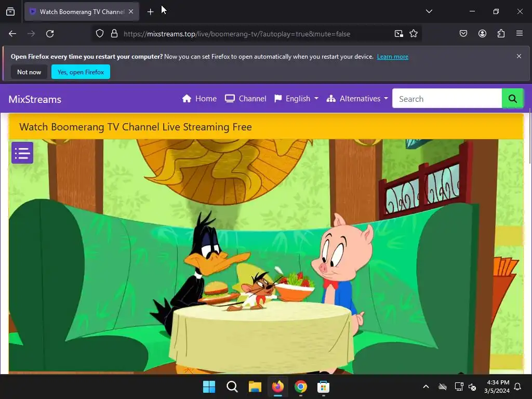Open Firefox View icon
Screen dimensions: 532x399
coord(10,11)
